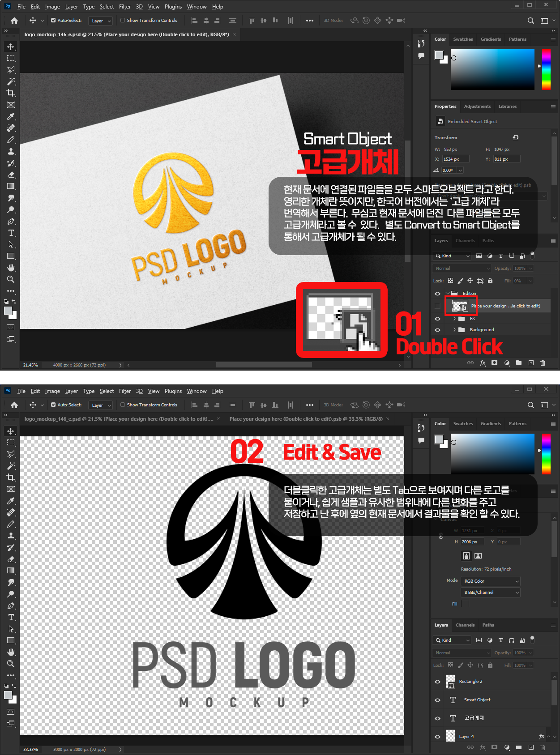560x755 pixels.
Task: Switch to the Adjustments tab
Action: (x=477, y=107)
